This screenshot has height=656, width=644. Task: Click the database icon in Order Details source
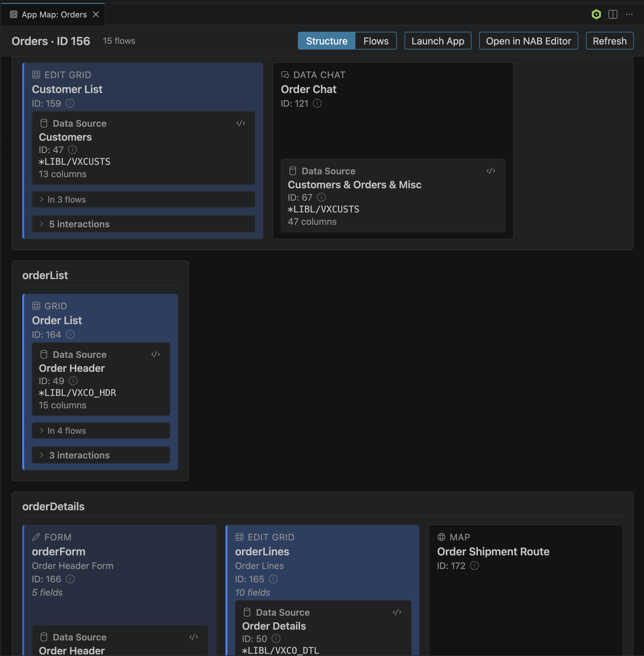pyautogui.click(x=247, y=612)
